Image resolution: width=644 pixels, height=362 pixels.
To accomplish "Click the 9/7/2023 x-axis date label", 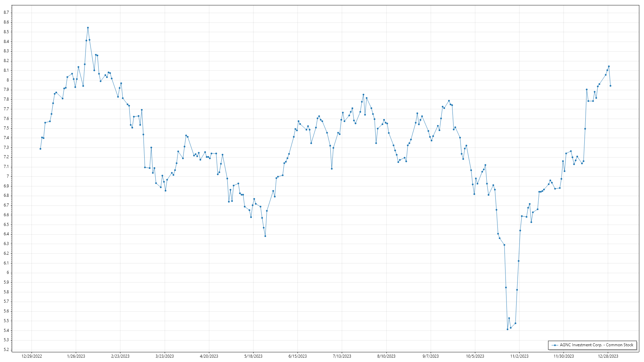I will click(431, 356).
